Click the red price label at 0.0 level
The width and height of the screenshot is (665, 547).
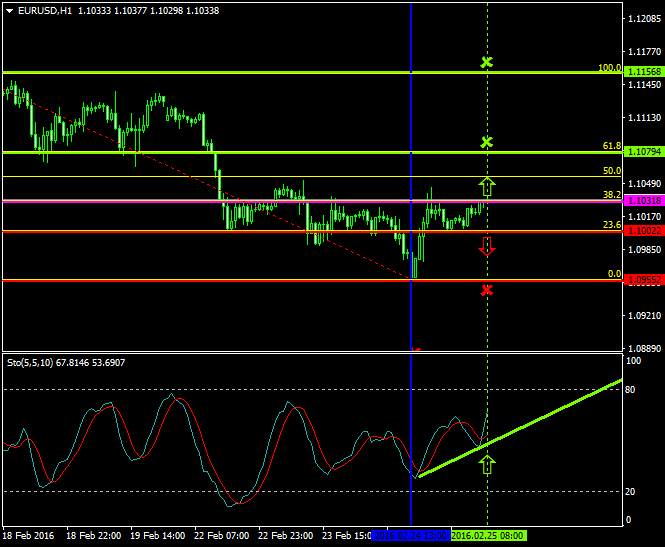click(x=641, y=281)
